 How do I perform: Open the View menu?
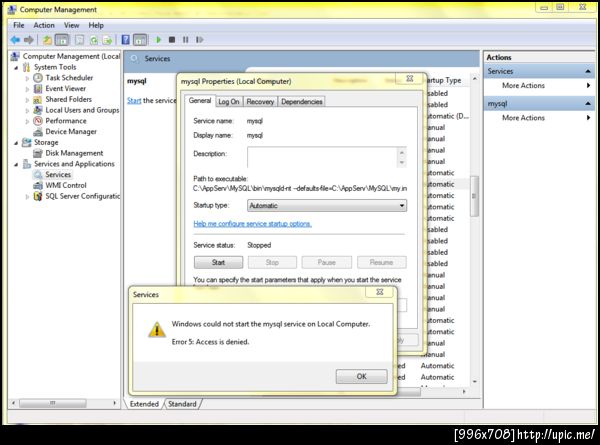tap(72, 25)
